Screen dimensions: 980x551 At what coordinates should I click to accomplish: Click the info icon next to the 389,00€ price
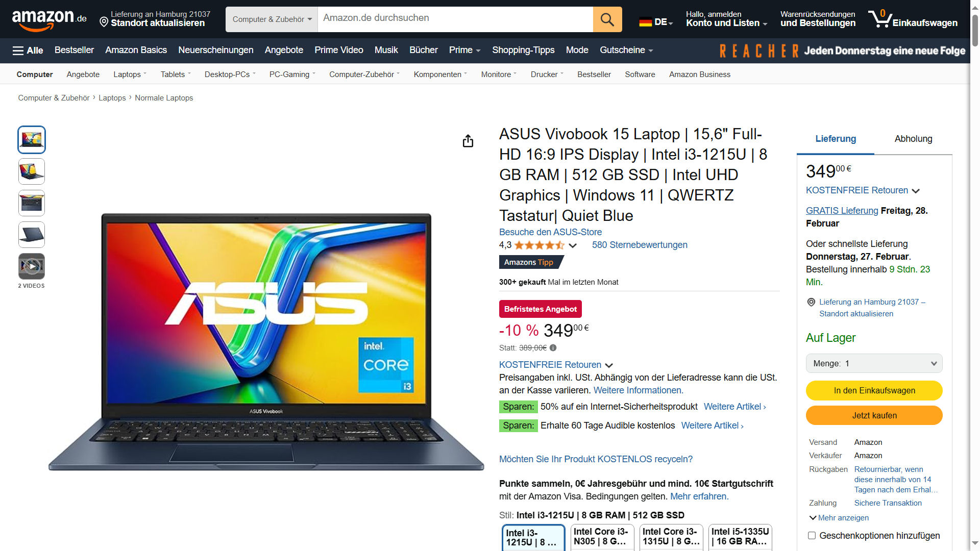pyautogui.click(x=553, y=348)
